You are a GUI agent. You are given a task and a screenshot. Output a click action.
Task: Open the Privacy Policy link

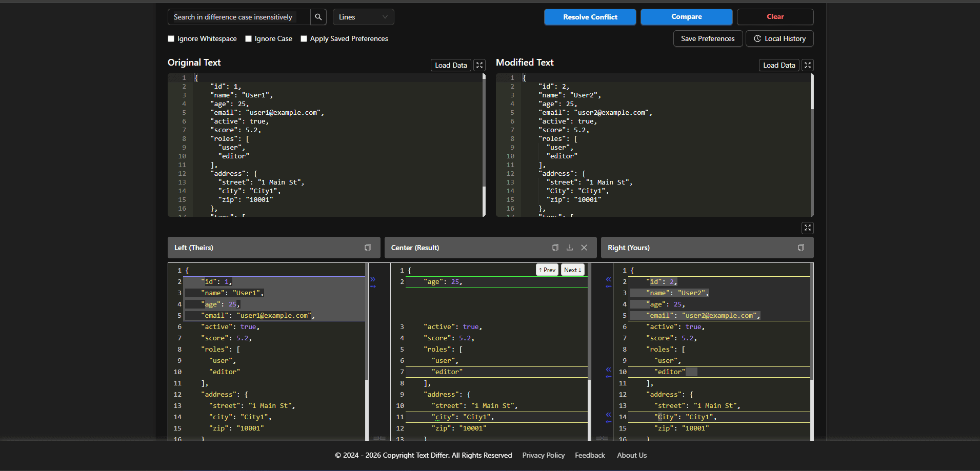coord(543,455)
